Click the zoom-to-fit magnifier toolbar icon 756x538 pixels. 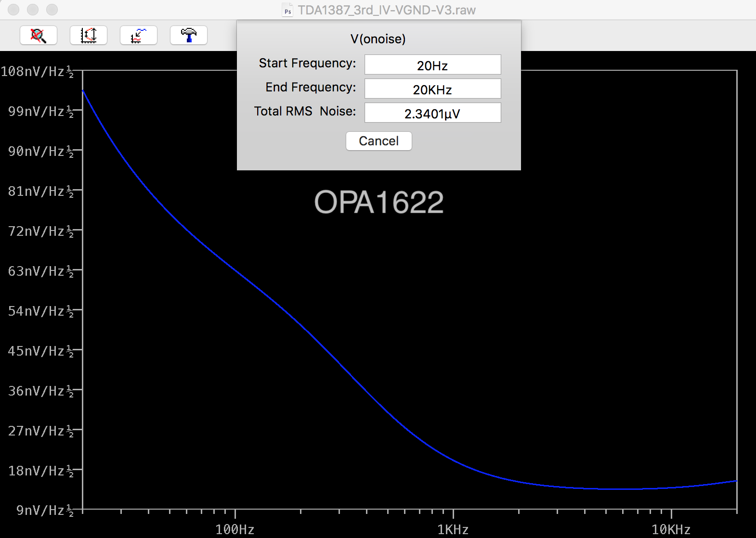[39, 35]
